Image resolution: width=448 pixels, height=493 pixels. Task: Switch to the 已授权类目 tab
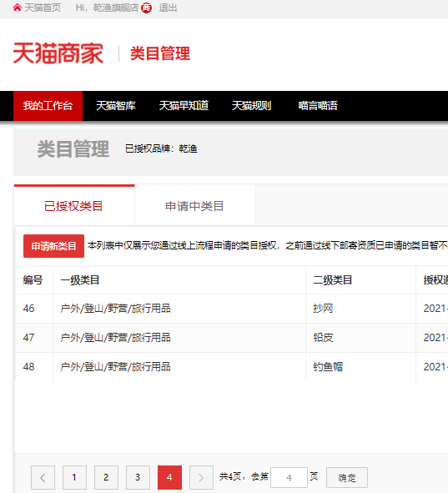pyautogui.click(x=74, y=205)
